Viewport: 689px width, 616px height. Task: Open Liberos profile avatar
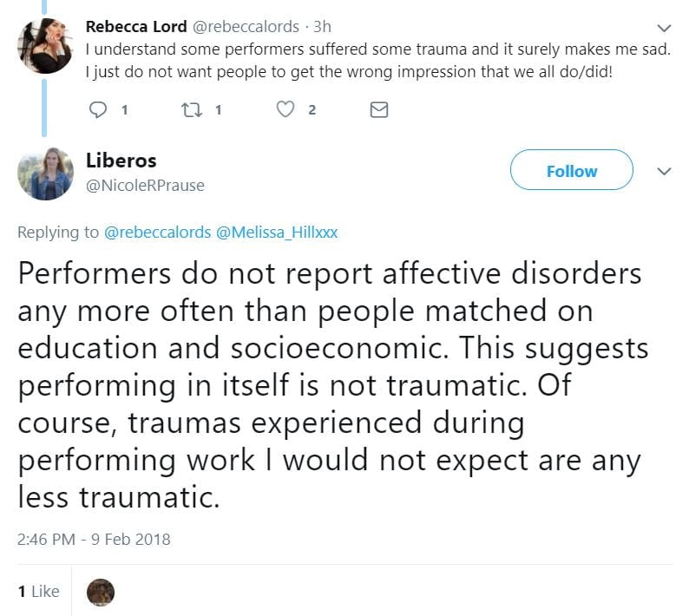point(44,173)
